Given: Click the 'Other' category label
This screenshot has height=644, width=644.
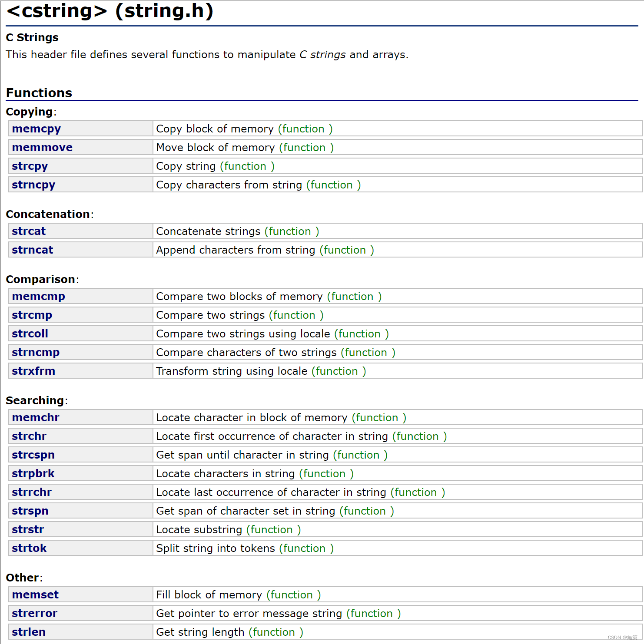Looking at the screenshot, I should coord(23,578).
